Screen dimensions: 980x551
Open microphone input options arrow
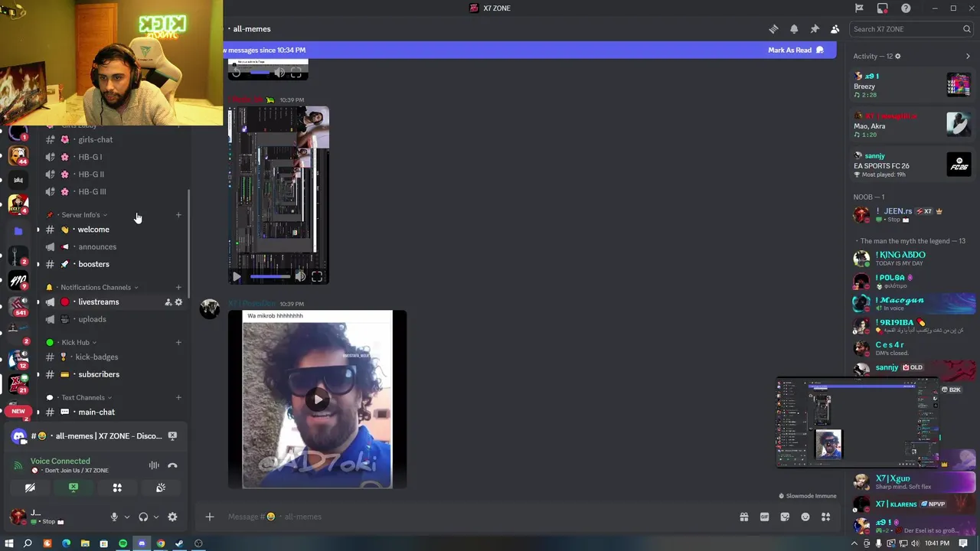[x=127, y=517]
